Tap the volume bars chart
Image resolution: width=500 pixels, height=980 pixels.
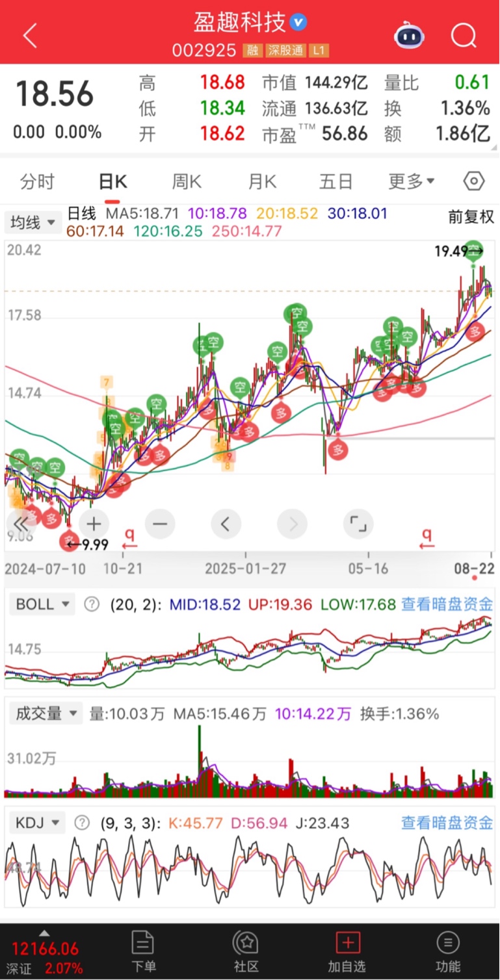click(x=250, y=761)
